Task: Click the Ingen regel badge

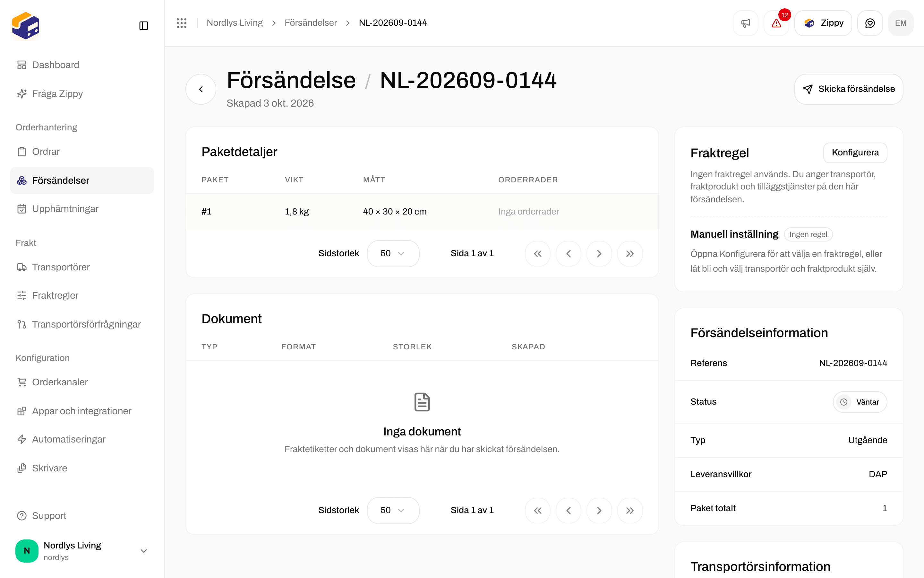Action: 808,234
